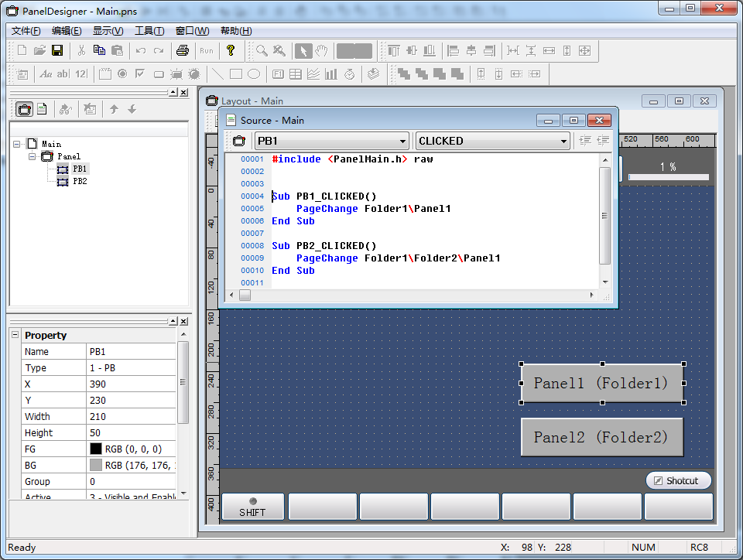Click the Save floppy disk icon
Viewport: 743px width, 560px height.
click(57, 51)
